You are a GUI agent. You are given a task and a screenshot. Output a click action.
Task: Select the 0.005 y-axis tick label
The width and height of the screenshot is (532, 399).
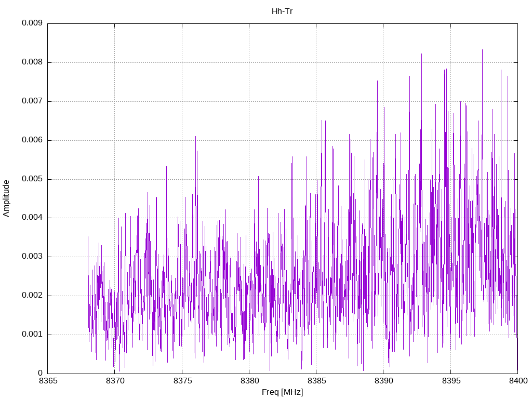[32, 179]
